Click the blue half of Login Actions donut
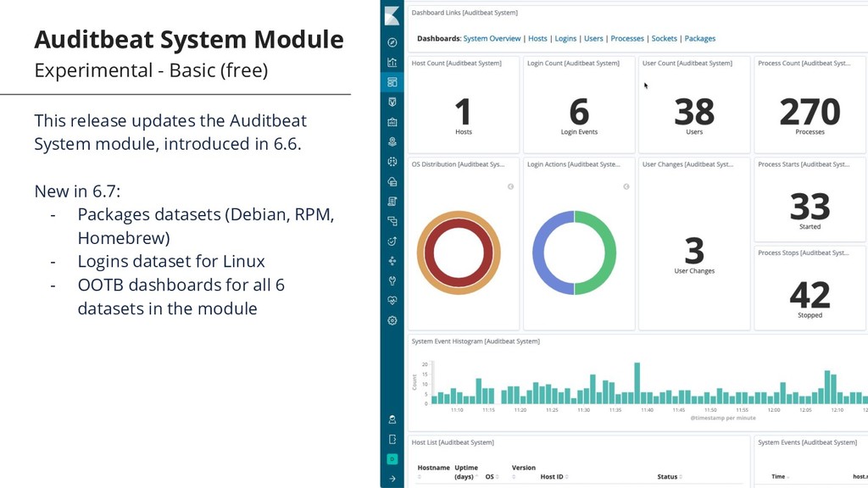This screenshot has height=488, width=868. [538, 252]
